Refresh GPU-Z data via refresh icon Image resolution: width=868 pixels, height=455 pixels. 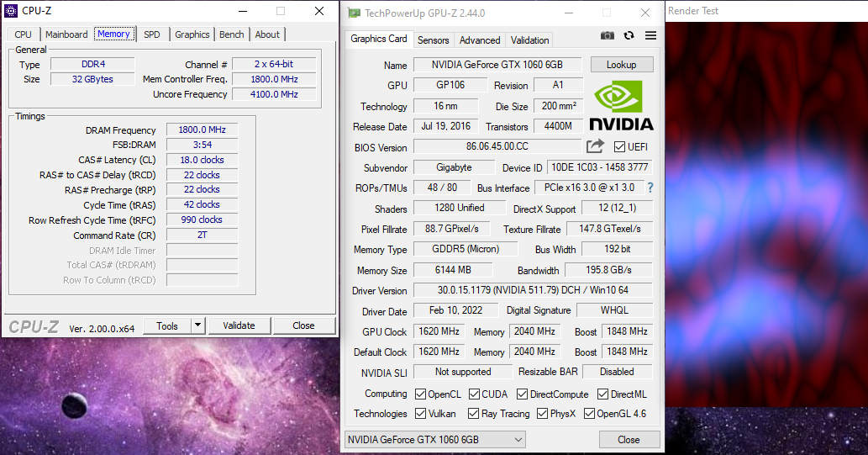click(629, 35)
